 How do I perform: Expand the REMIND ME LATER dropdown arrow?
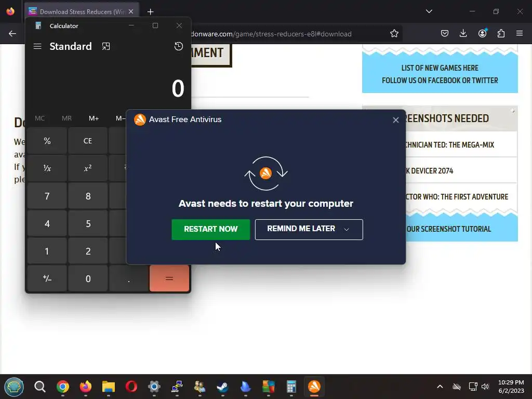pyautogui.click(x=347, y=230)
